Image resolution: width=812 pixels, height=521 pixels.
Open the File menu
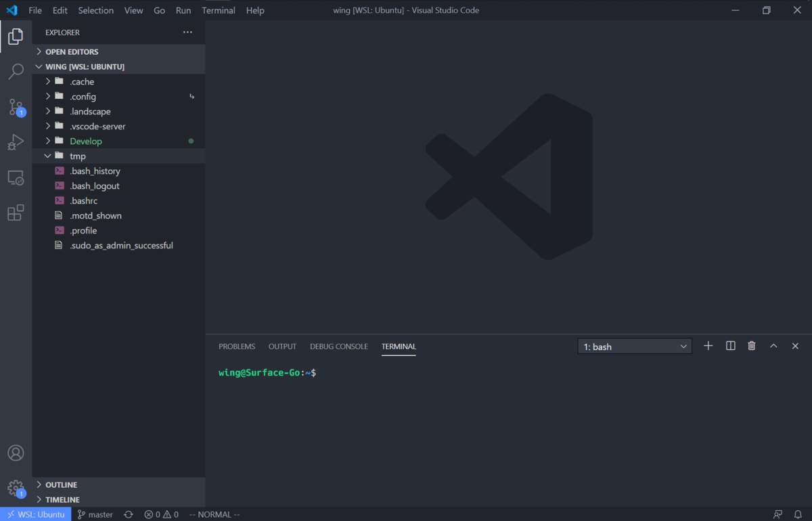tap(35, 10)
